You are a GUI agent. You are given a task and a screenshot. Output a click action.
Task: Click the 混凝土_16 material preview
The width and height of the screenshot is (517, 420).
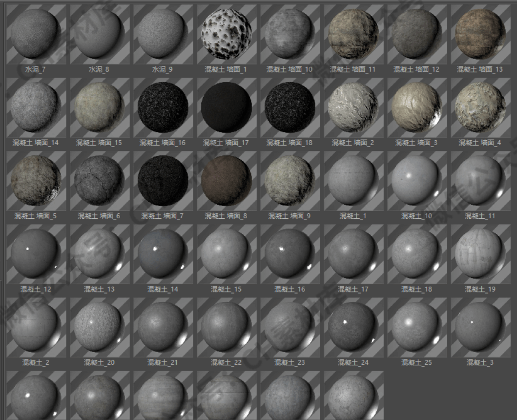coord(290,253)
